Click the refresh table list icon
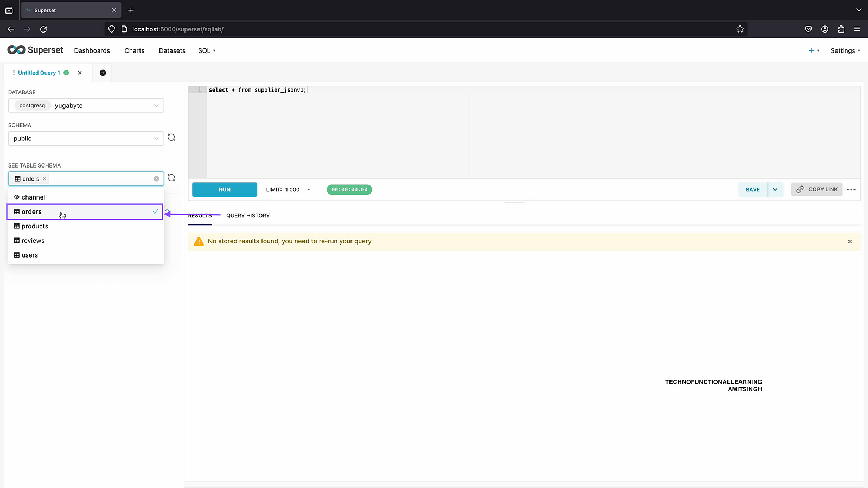Viewport: 868px width, 488px height. [171, 178]
